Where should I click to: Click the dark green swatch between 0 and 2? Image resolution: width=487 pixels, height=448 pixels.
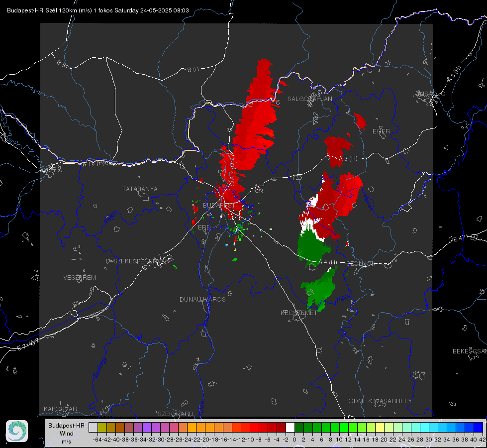[299, 427]
